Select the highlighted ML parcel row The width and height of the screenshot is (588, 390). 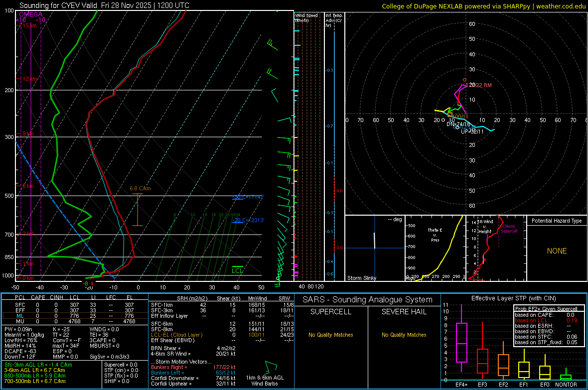(75, 316)
